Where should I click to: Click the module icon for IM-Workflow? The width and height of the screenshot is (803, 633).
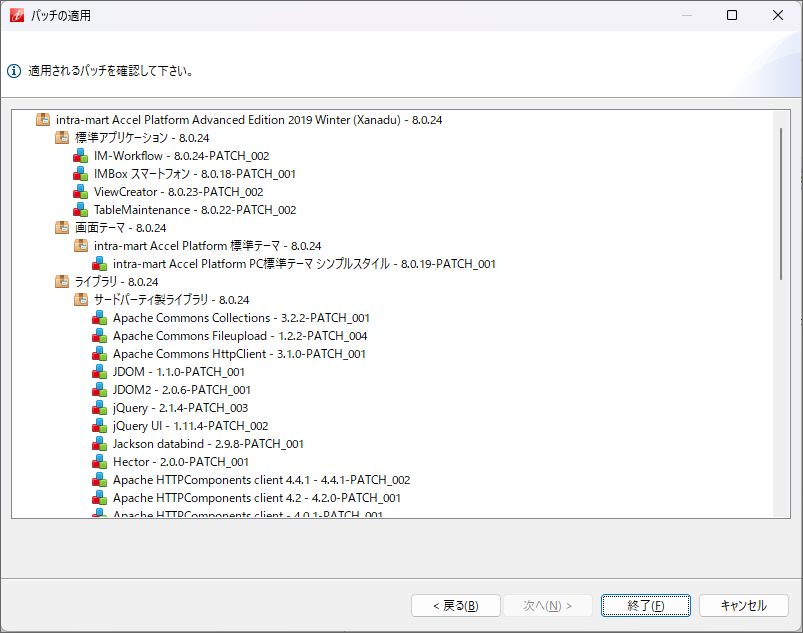point(80,156)
